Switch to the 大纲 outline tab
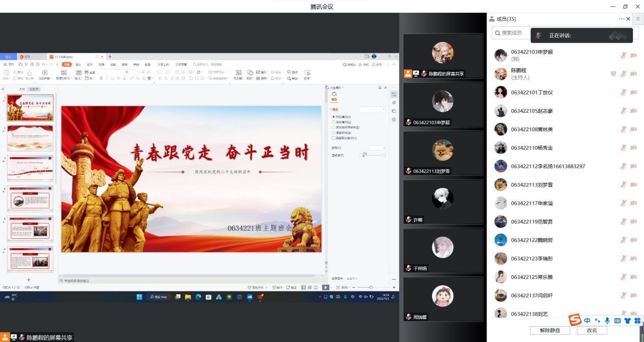Viewport: 644px width, 342px height. pyautogui.click(x=22, y=89)
